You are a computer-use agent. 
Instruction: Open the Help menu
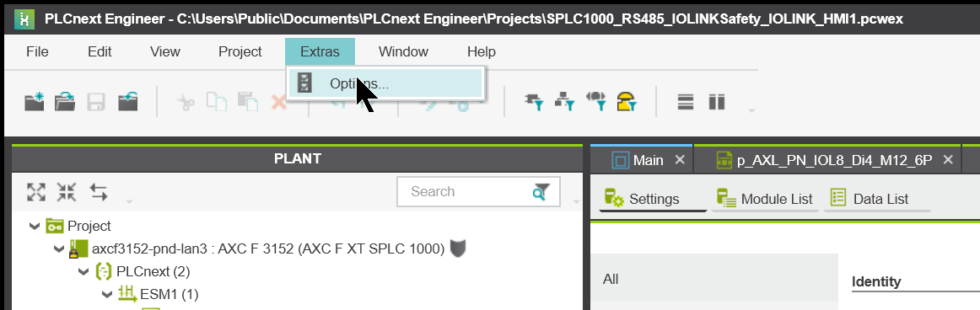pos(482,51)
